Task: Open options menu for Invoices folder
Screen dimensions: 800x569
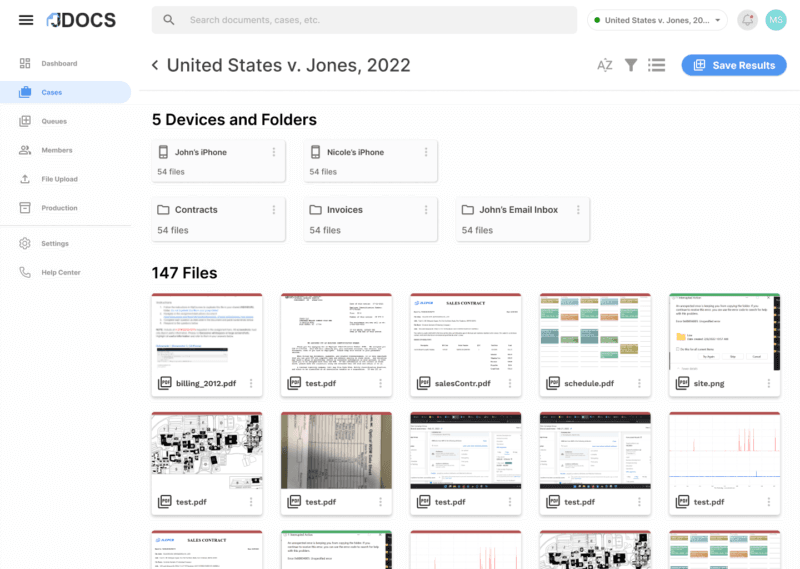Action: 426,210
